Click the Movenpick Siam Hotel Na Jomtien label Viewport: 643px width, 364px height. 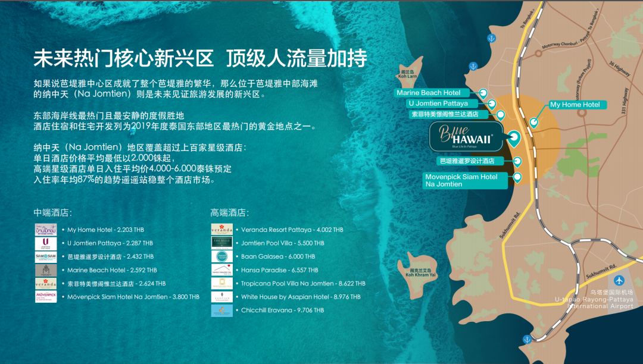(466, 181)
